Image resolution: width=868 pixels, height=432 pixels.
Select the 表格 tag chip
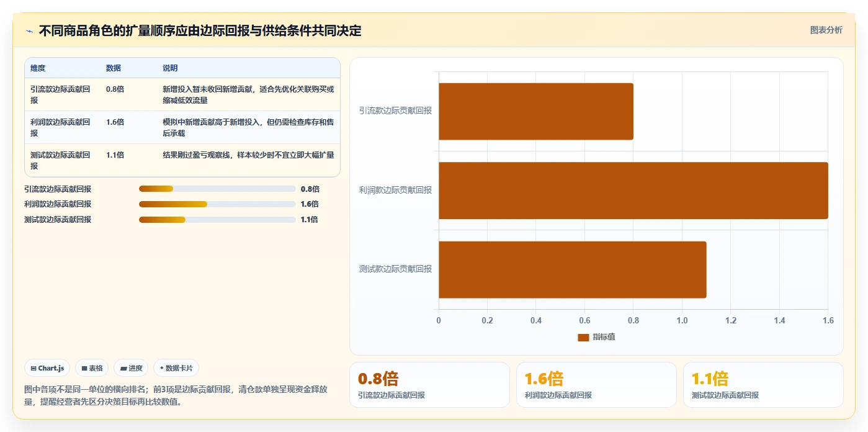[92, 368]
